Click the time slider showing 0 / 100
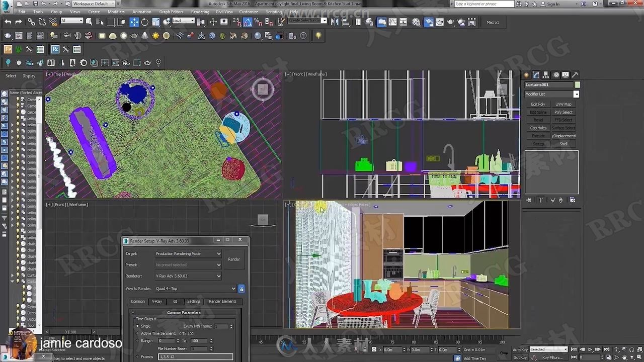Screen dimensions: 644x362 (70, 332)
